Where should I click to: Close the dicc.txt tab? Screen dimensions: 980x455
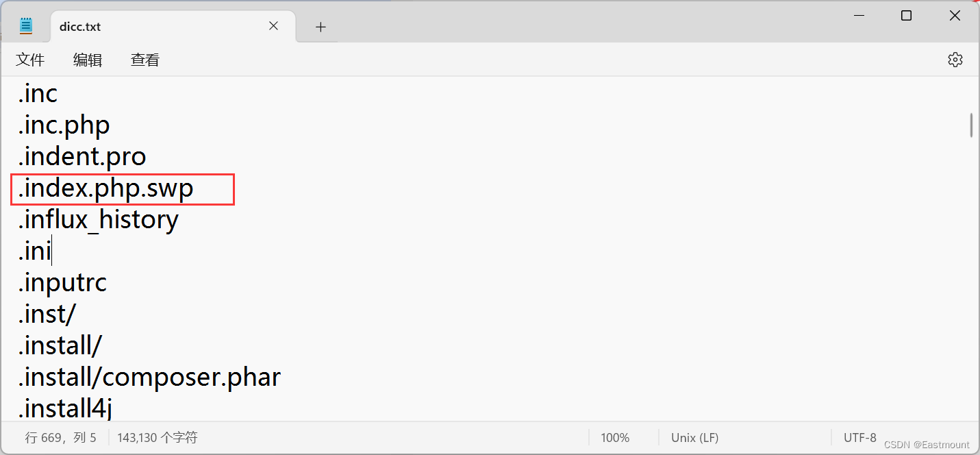[273, 26]
